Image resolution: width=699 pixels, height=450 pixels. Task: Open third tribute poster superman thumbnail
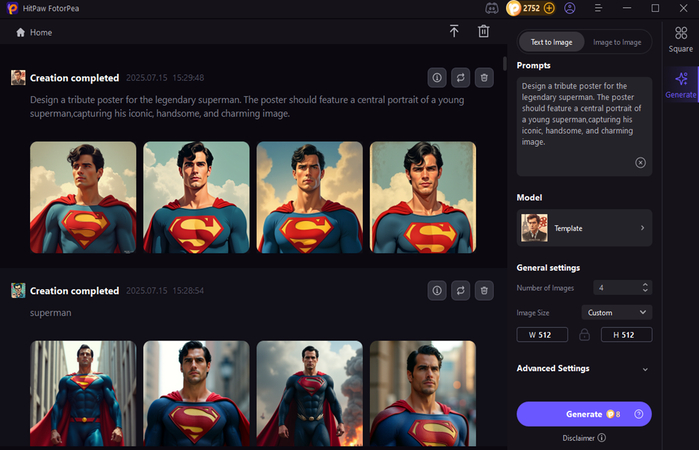pos(309,197)
